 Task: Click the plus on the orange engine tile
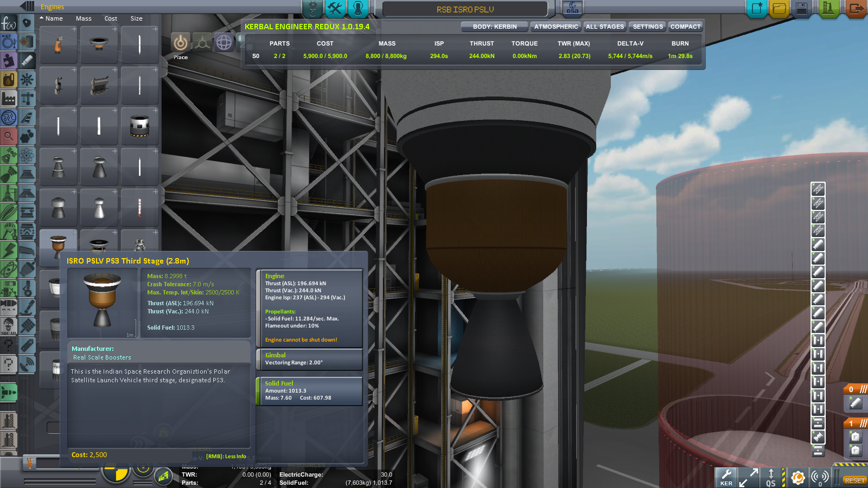pyautogui.click(x=74, y=29)
